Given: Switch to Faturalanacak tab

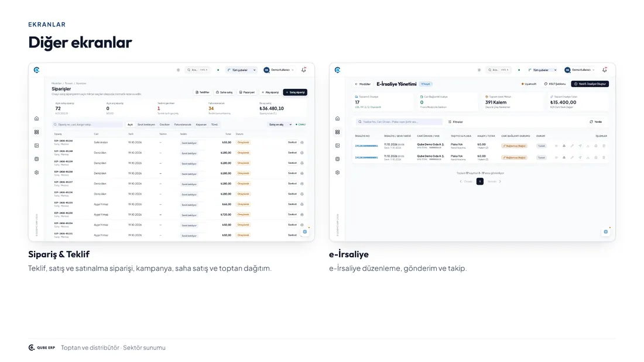Looking at the screenshot, I should 183,125.
